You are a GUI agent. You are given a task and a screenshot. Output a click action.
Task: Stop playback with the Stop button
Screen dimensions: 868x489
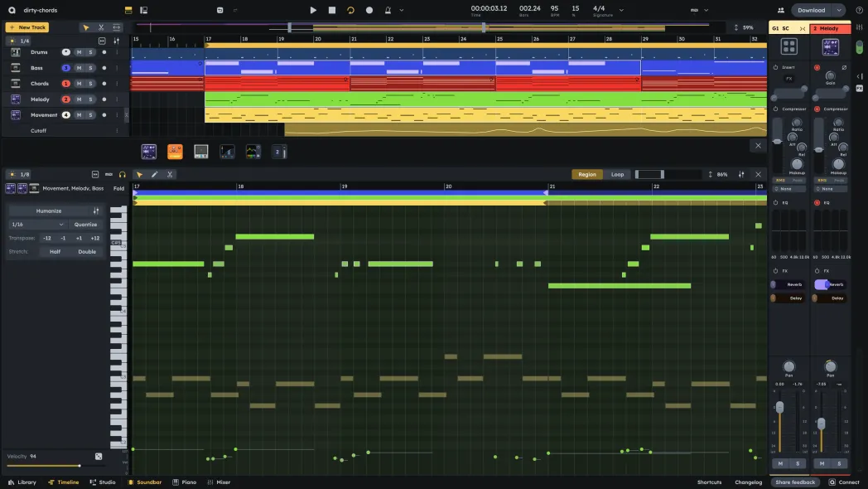pos(331,10)
